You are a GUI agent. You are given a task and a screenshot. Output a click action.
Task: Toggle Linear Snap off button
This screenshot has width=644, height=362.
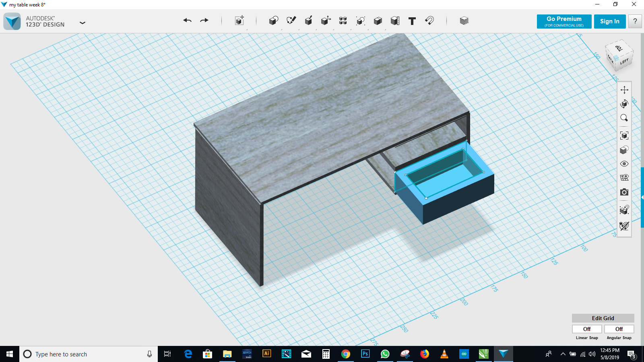click(587, 329)
